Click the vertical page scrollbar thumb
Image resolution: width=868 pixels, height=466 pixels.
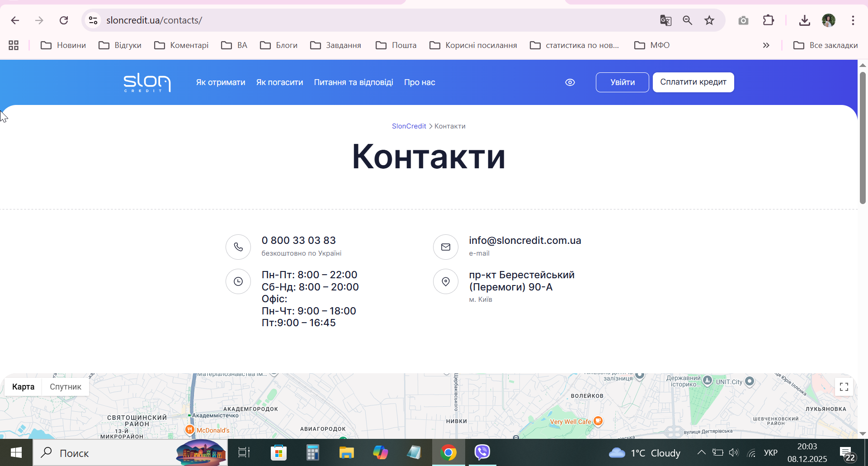click(x=863, y=138)
